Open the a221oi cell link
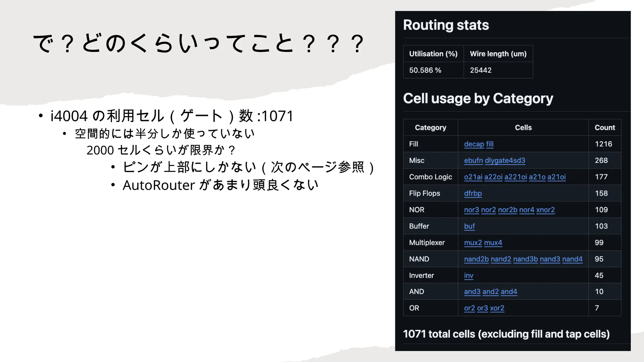 coord(516,177)
